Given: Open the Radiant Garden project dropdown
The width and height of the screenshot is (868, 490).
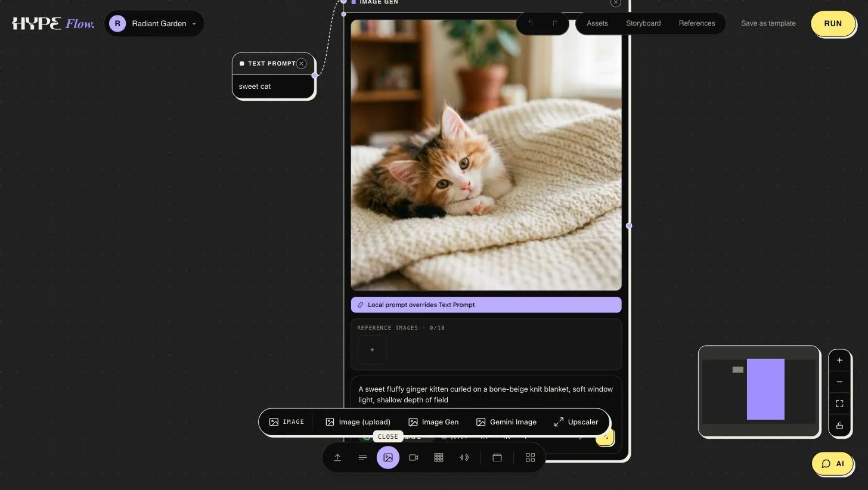Looking at the screenshot, I should (x=154, y=24).
